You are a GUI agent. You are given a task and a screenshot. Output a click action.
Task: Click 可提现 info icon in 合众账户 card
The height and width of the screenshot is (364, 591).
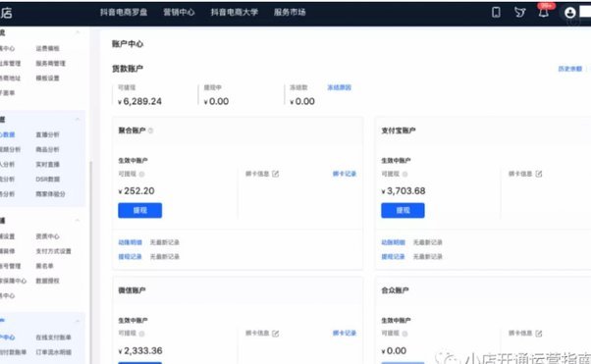click(x=404, y=334)
